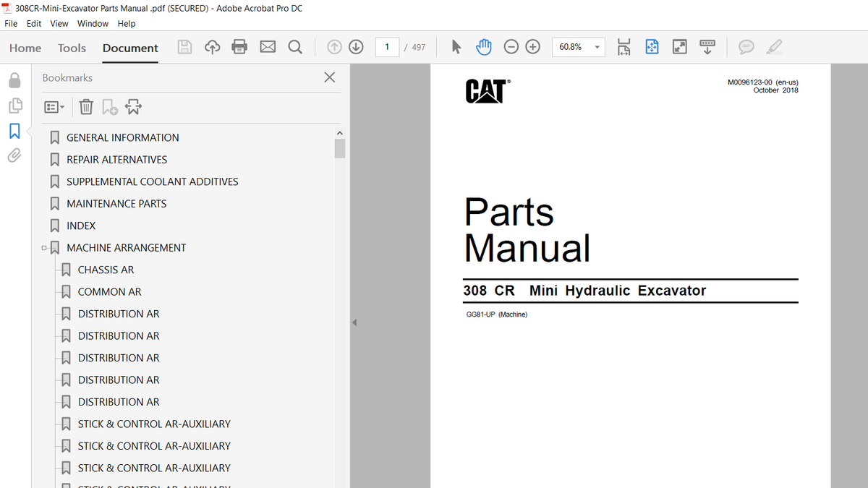Open GENERAL INFORMATION bookmark

coord(123,137)
